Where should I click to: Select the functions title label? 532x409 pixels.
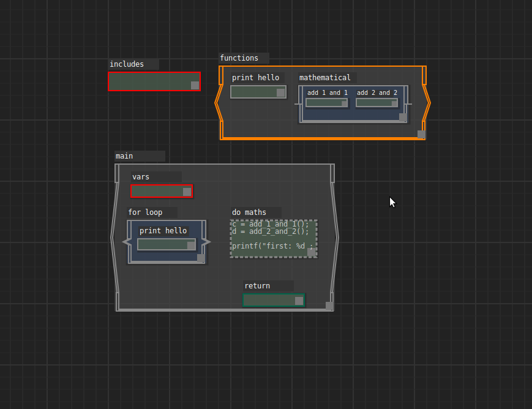click(239, 58)
